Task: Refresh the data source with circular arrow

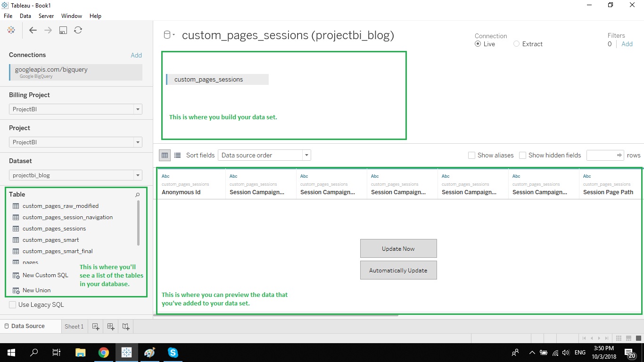Action: click(x=78, y=30)
